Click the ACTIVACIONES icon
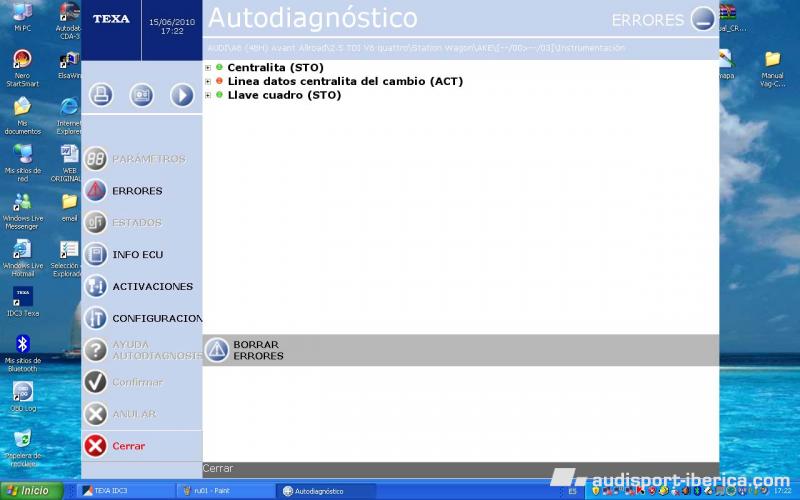 click(x=95, y=286)
